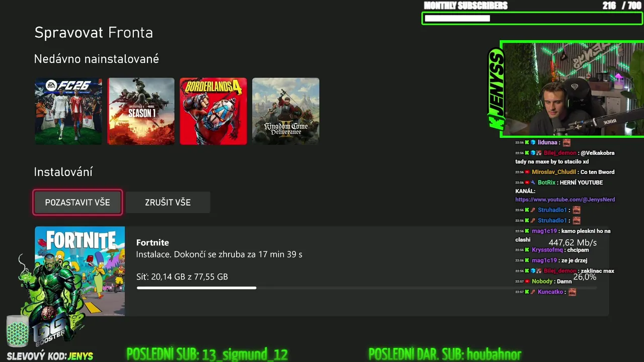
Task: Open the youtube.com/@JenysNerd chat link
Action: [565, 200]
